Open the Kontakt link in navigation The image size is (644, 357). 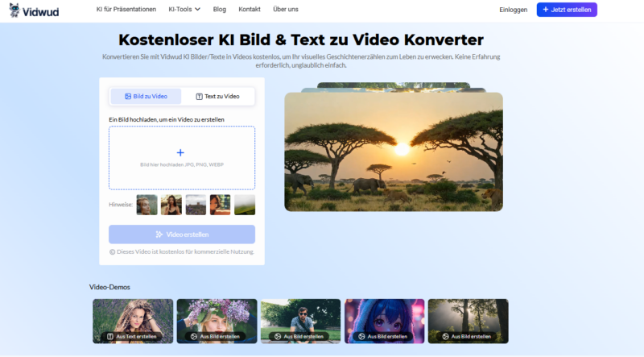point(250,10)
